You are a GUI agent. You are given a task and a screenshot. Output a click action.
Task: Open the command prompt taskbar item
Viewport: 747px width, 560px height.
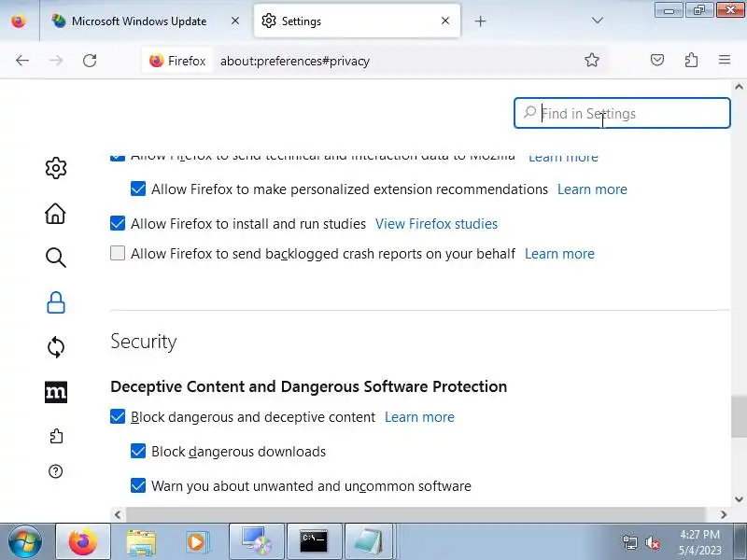[x=314, y=542]
